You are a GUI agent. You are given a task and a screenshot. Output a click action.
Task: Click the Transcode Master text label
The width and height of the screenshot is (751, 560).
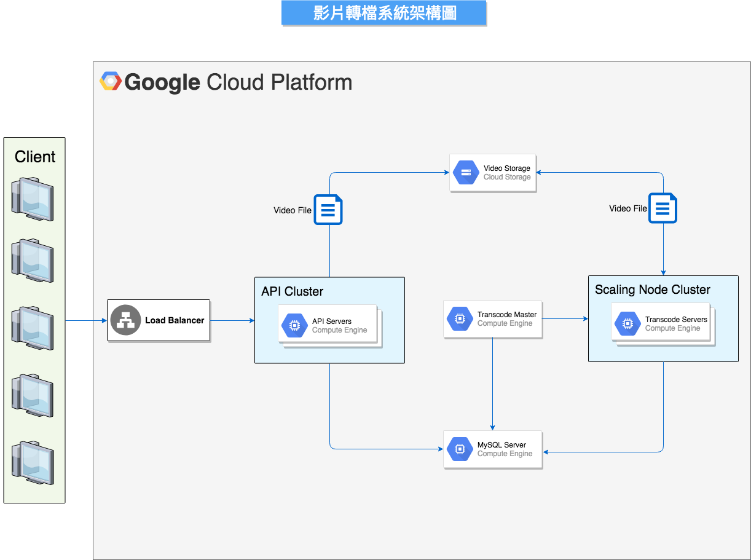point(506,315)
